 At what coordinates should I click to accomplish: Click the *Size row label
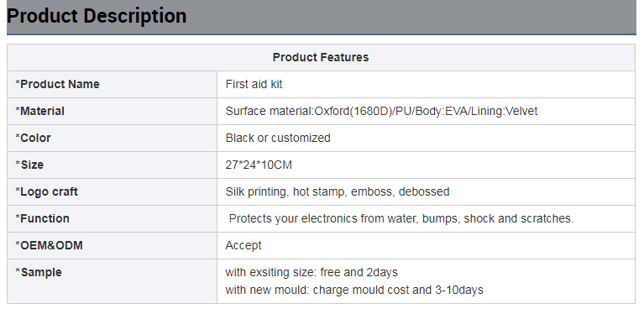pos(29,165)
